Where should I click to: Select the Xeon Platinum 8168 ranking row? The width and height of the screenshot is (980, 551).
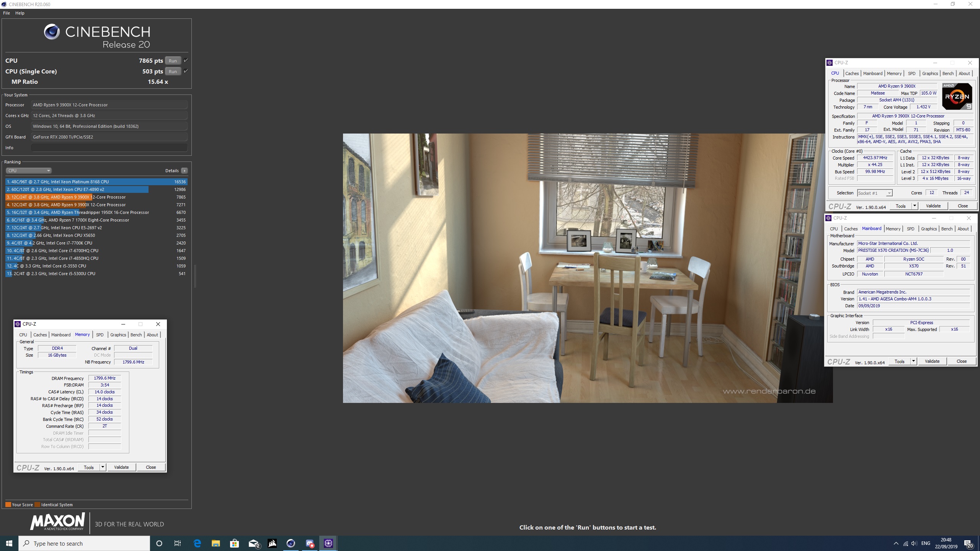coord(96,182)
